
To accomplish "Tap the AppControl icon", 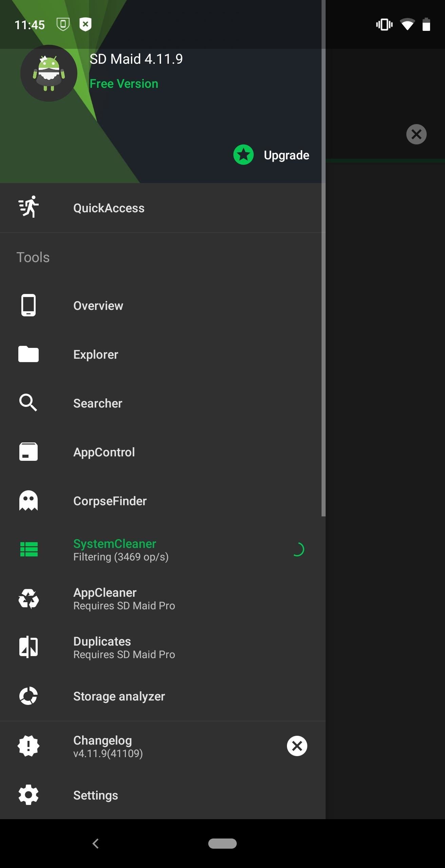I will (x=28, y=452).
